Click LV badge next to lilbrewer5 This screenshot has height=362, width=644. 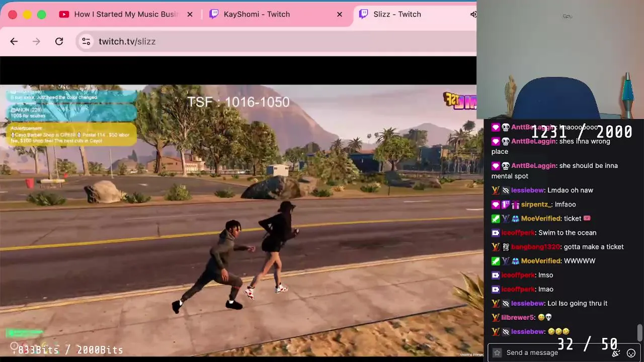click(x=496, y=317)
